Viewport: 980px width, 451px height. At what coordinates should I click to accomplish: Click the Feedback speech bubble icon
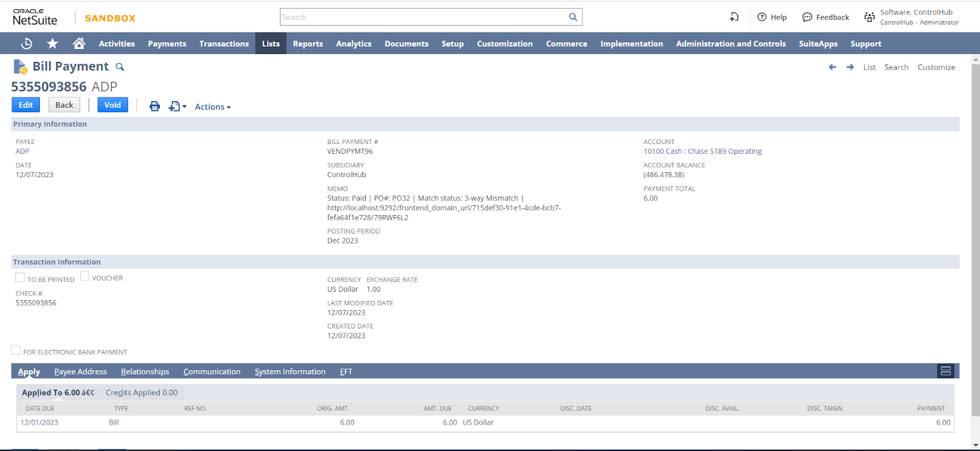pos(807,17)
